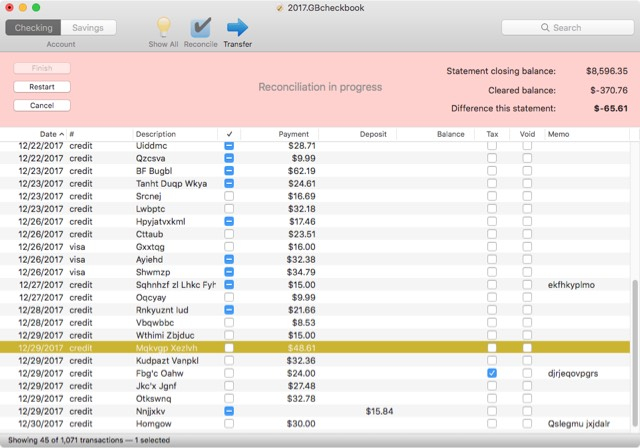This screenshot has width=640, height=448.
Task: Click the $15.84 deposit amount
Action: pyautogui.click(x=379, y=411)
